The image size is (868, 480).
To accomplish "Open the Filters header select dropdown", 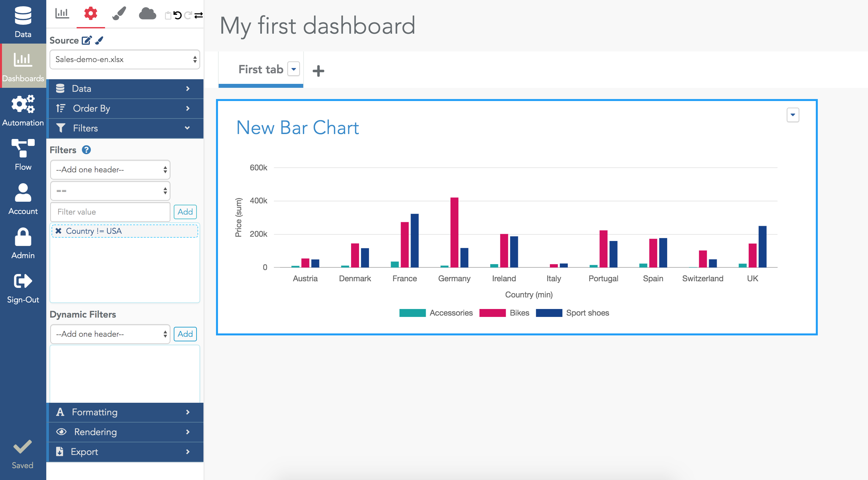I will [110, 170].
